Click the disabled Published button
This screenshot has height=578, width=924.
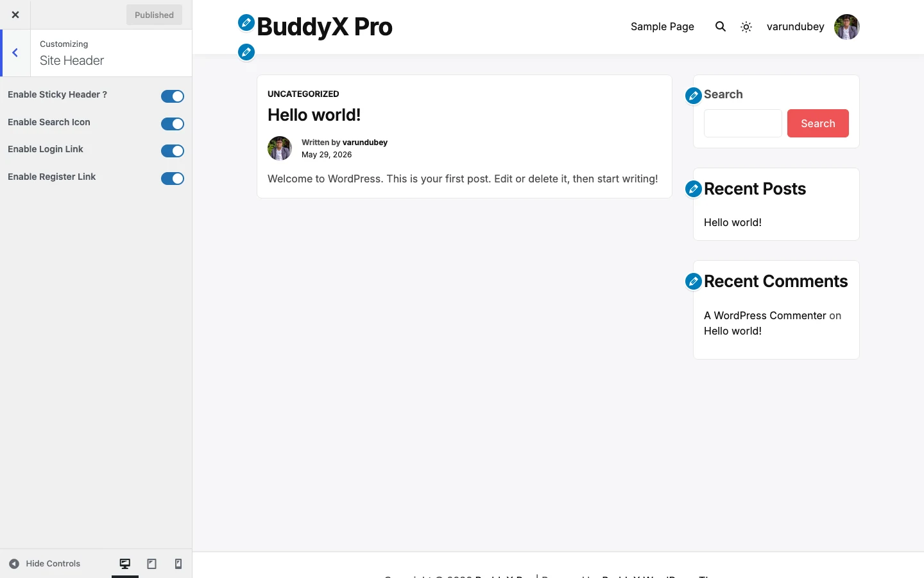154,15
